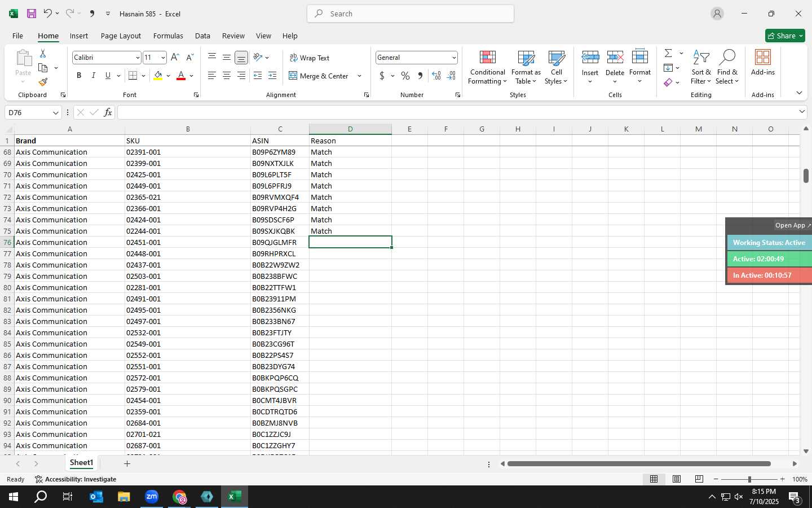The height and width of the screenshot is (508, 812).
Task: Click Accounting dollar format icon
Action: point(382,76)
